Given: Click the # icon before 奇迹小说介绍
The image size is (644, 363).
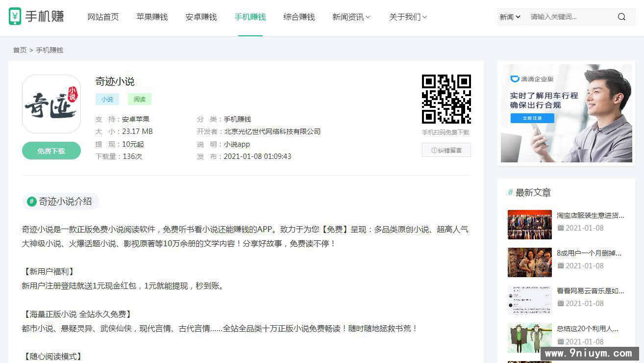Looking at the screenshot, I should click(32, 202).
